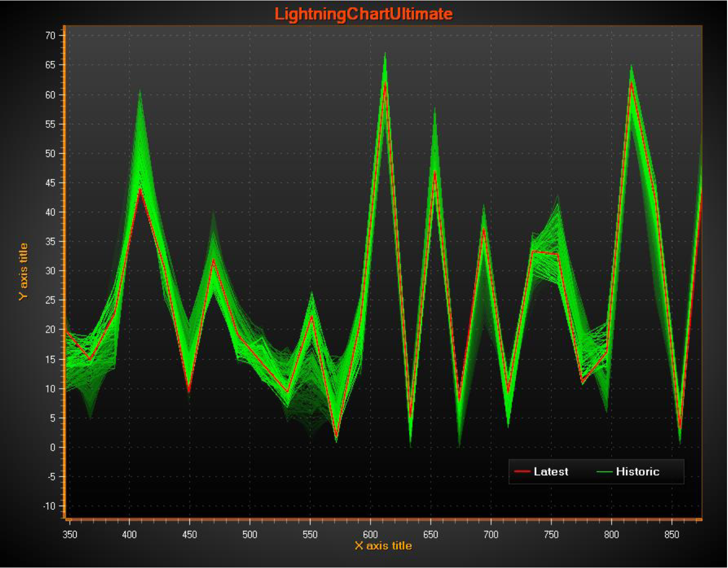
Task: Click the 55 label on Y axis
Action: point(50,124)
